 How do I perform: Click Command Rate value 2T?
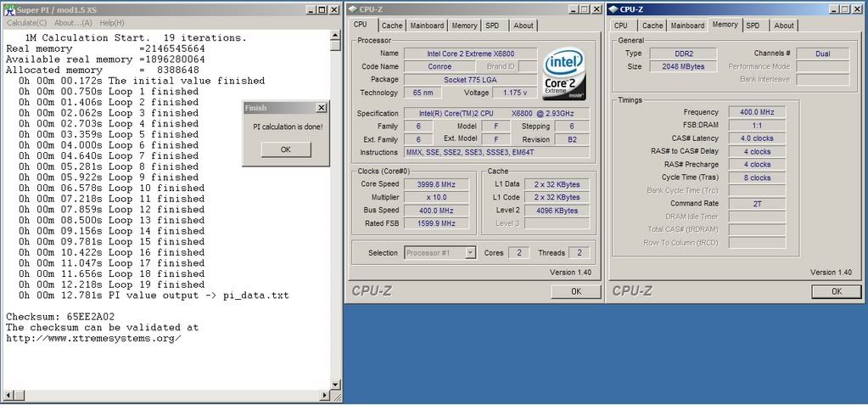[757, 204]
